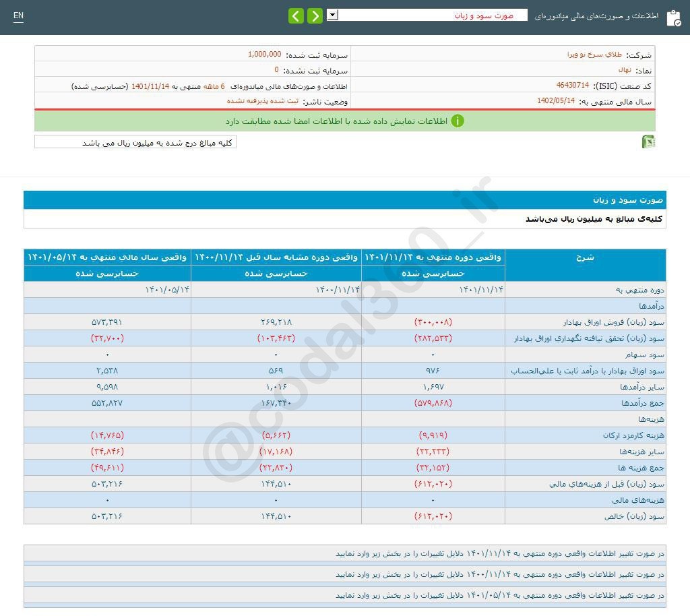Click the left-pointing green arrow button
The image size is (690, 616).
[x=296, y=16]
